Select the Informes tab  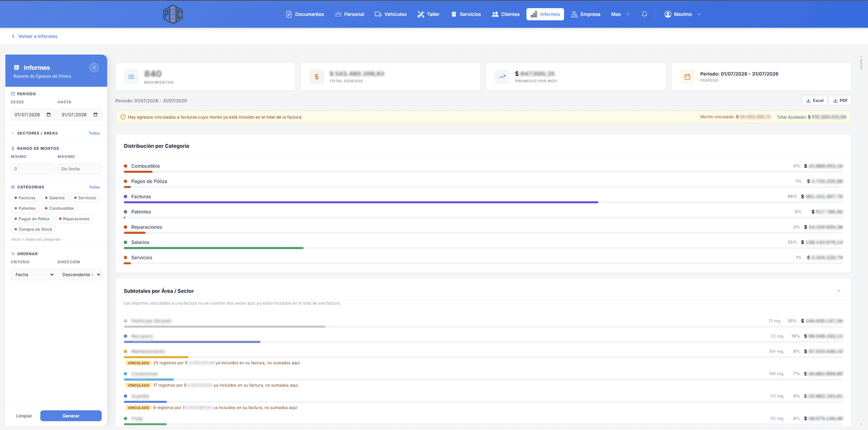tap(545, 14)
